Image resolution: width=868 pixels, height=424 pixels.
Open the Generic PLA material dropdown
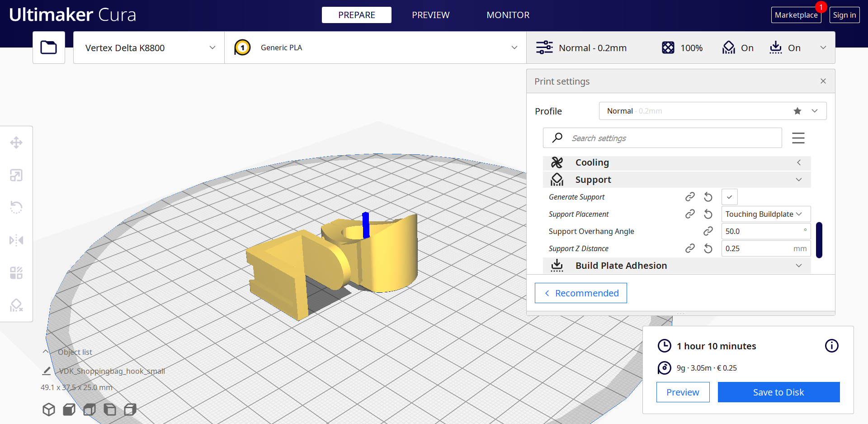[376, 48]
